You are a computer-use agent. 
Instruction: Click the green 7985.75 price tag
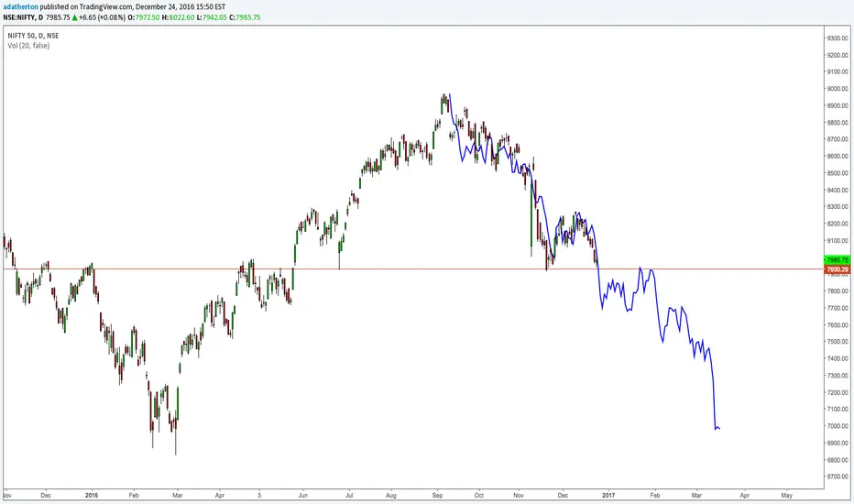click(x=838, y=260)
